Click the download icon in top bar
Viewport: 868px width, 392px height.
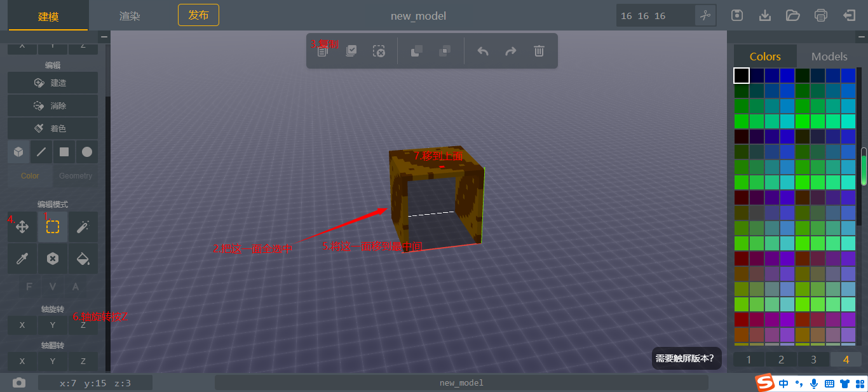tap(765, 15)
